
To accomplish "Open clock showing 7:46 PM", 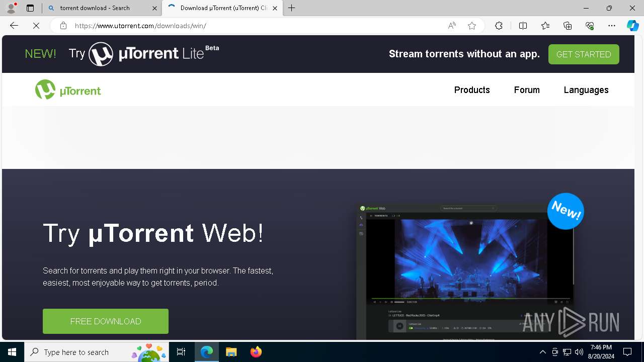I will click(601, 352).
